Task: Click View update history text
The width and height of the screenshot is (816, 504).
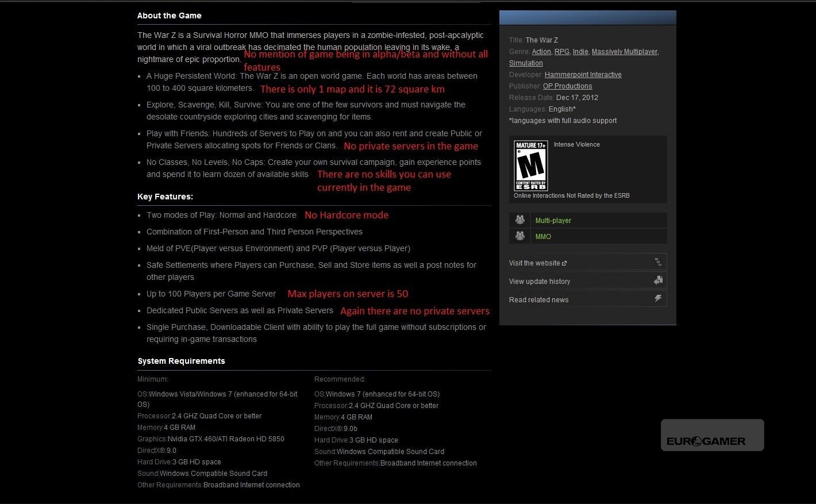Action: point(540,282)
